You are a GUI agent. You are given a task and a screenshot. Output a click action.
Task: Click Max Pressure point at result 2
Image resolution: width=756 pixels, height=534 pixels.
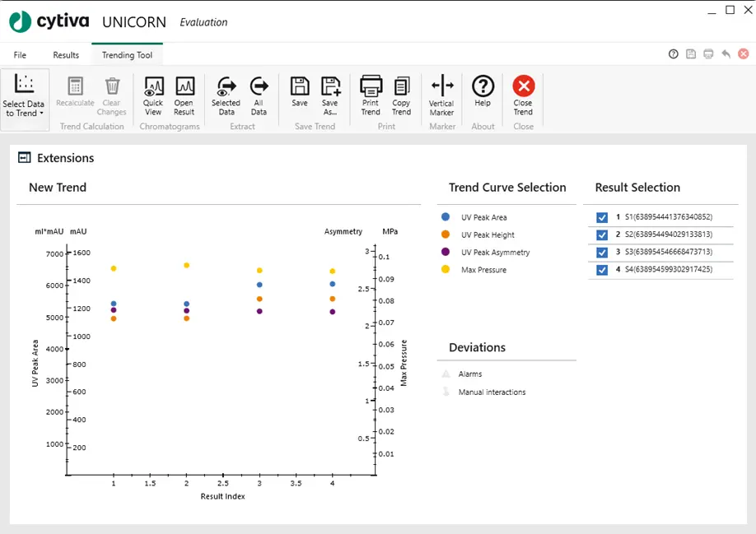[x=186, y=265]
